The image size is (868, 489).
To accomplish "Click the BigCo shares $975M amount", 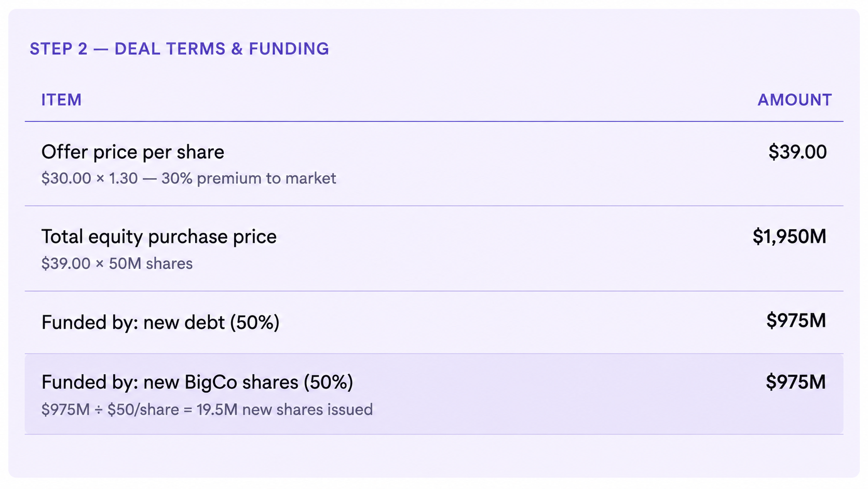I will pos(796,382).
